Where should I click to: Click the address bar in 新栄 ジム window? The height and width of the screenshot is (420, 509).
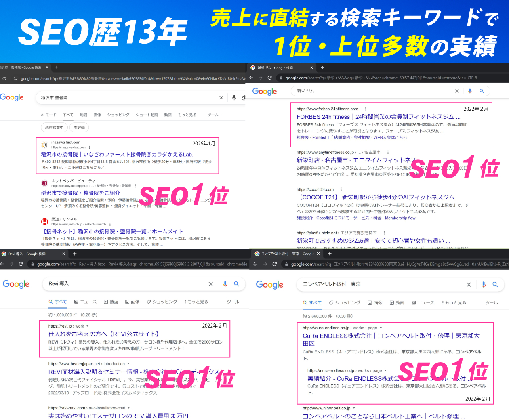point(381,78)
